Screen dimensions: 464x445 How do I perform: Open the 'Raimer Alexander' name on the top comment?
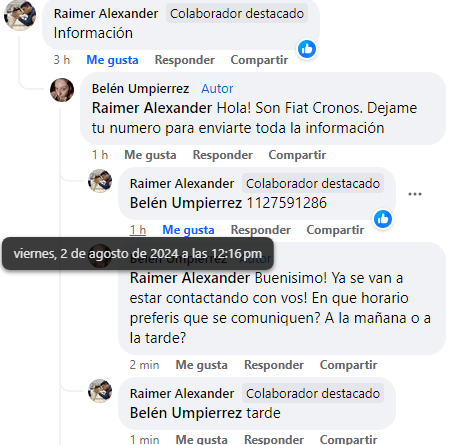(x=106, y=14)
